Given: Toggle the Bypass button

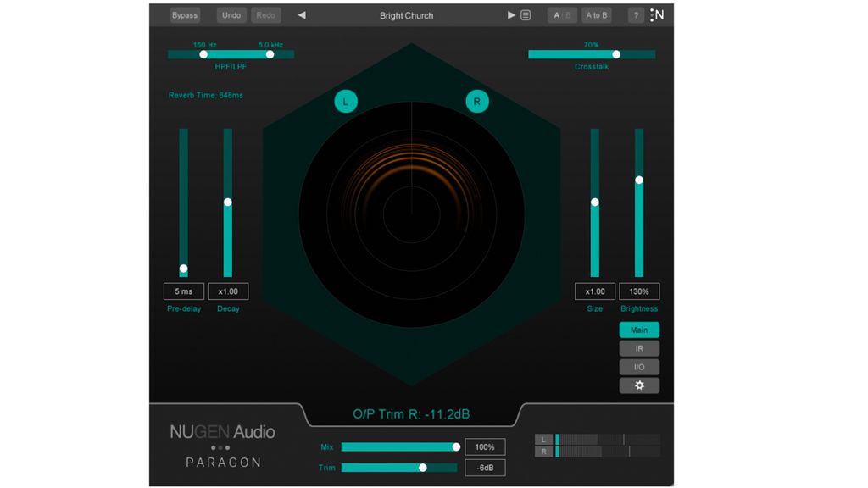Looking at the screenshot, I should tap(184, 14).
